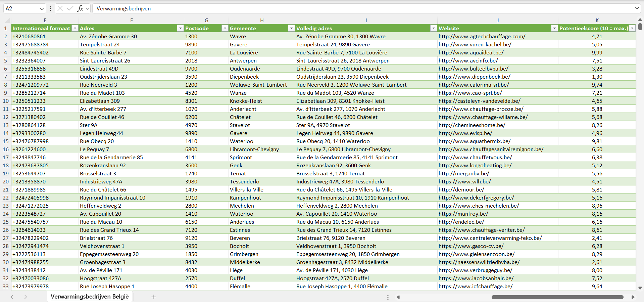This screenshot has height=302, width=644.
Task: Open the Website column filter dropdown
Action: [x=554, y=28]
